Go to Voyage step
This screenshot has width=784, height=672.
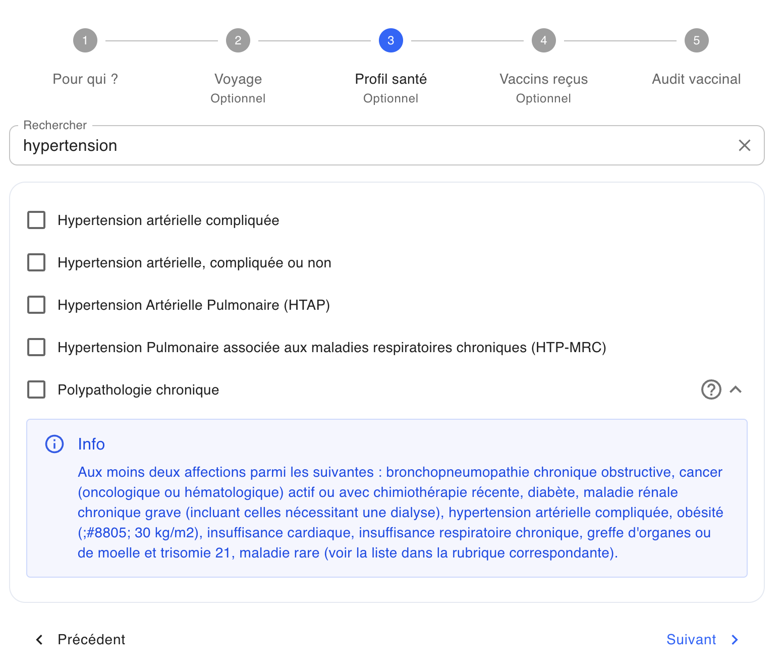pos(238,79)
